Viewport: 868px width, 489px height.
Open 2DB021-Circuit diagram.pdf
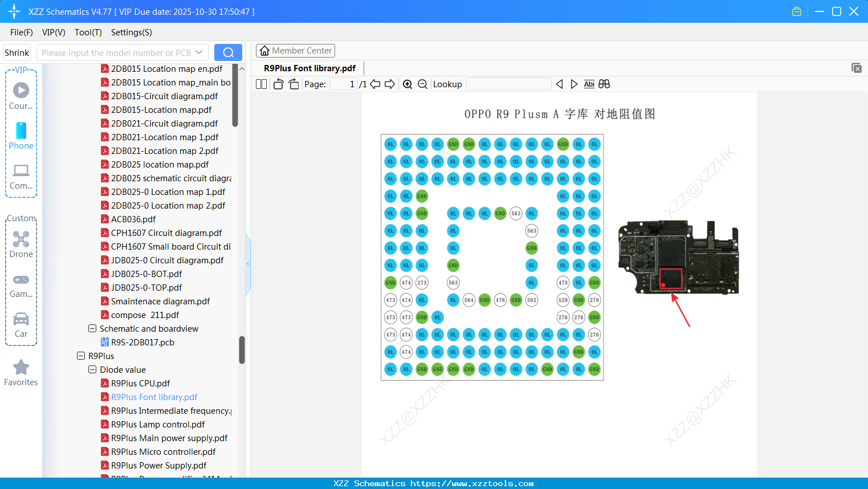(164, 123)
